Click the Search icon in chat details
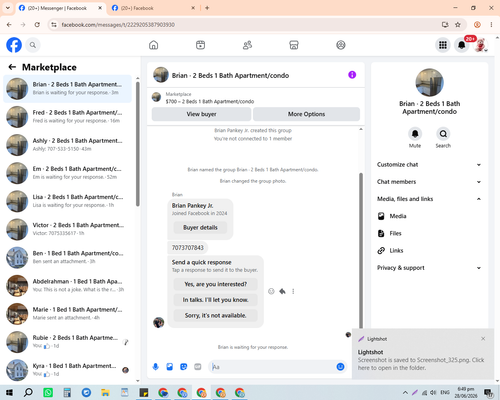This screenshot has height=400, width=500. pyautogui.click(x=443, y=134)
